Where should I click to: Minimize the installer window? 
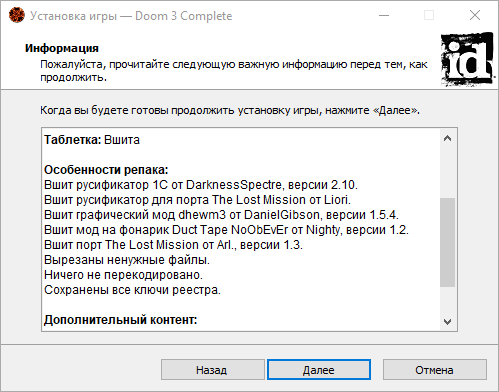pos(384,15)
